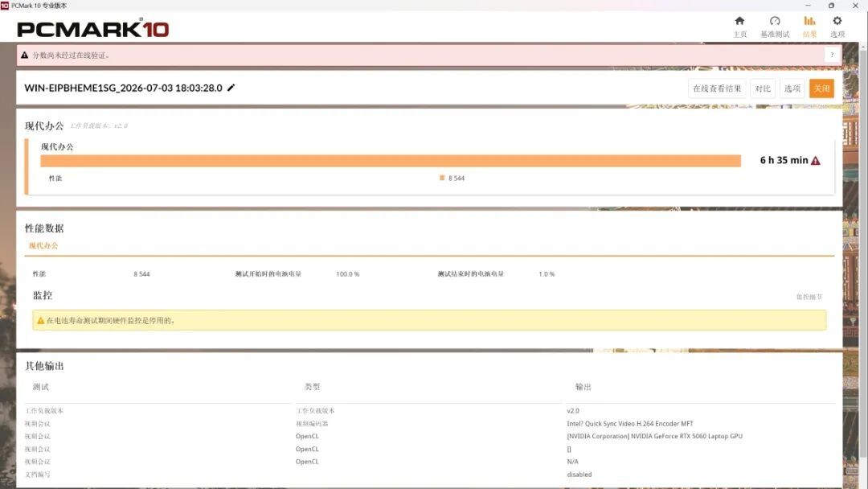Open monitoring details link (监控细节)
The height and width of the screenshot is (489, 868).
coord(809,297)
